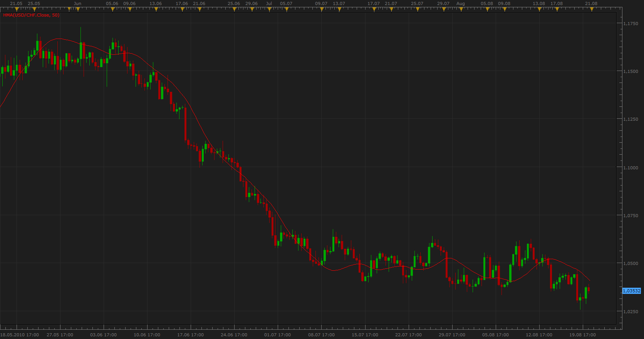The image size is (644, 339).
Task: Select the 1,0750 price axis label
Action: [631, 216]
